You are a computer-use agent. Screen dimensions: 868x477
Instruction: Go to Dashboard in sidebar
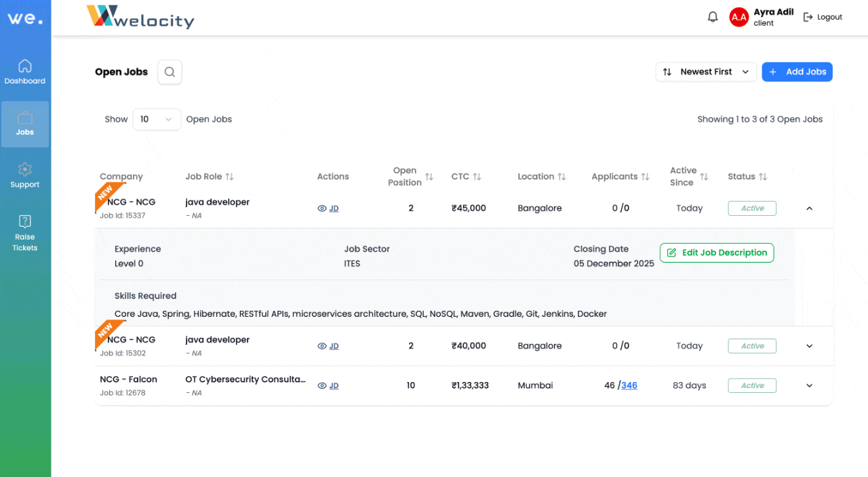(x=25, y=72)
